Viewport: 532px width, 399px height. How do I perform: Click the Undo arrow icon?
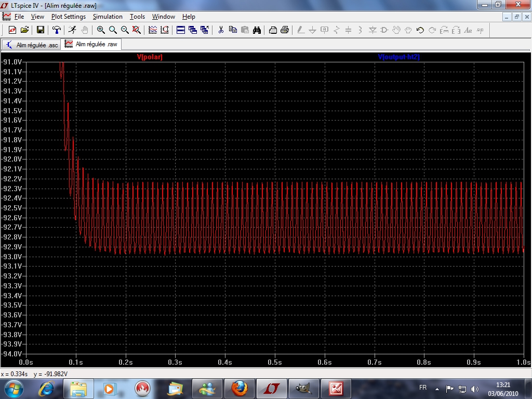coord(420,30)
